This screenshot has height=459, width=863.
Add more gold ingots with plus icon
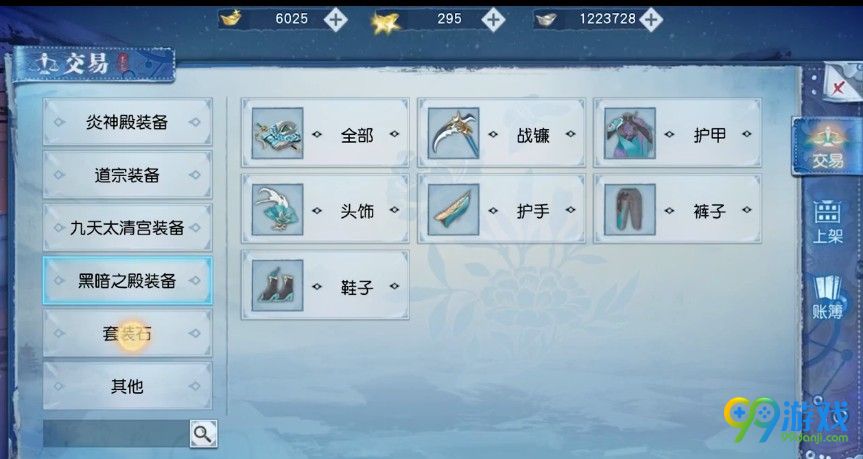(x=335, y=20)
